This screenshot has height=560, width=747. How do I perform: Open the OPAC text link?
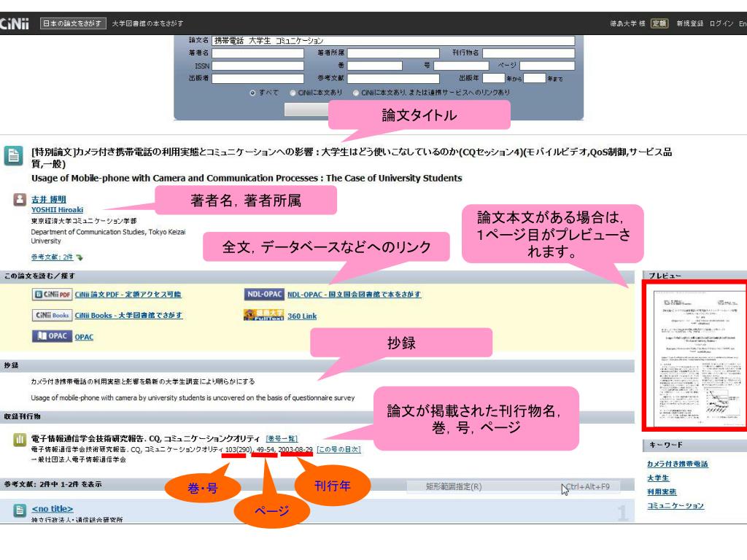84,337
